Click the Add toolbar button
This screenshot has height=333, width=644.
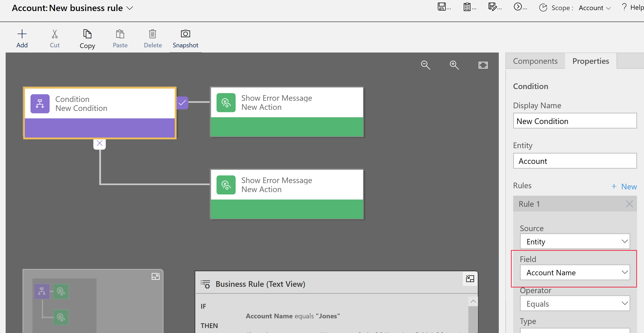22,38
